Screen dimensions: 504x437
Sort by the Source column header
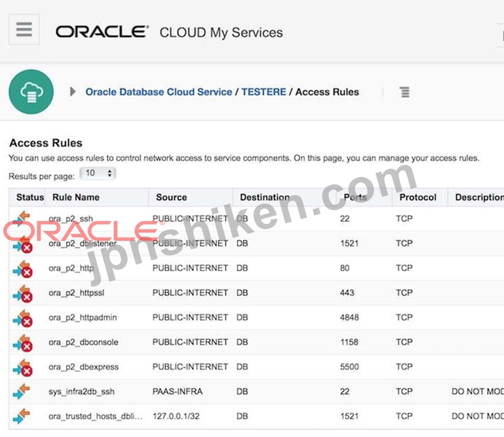[171, 198]
